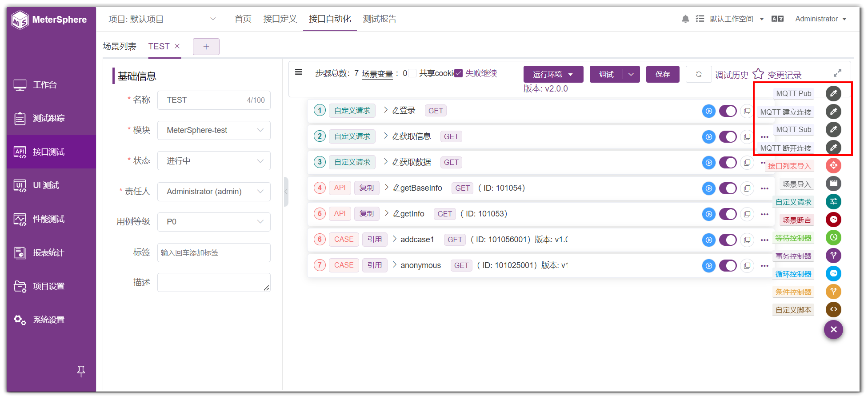Viewport: 868px width, 400px height.
Task: Open notifications bell icon
Action: [x=685, y=19]
